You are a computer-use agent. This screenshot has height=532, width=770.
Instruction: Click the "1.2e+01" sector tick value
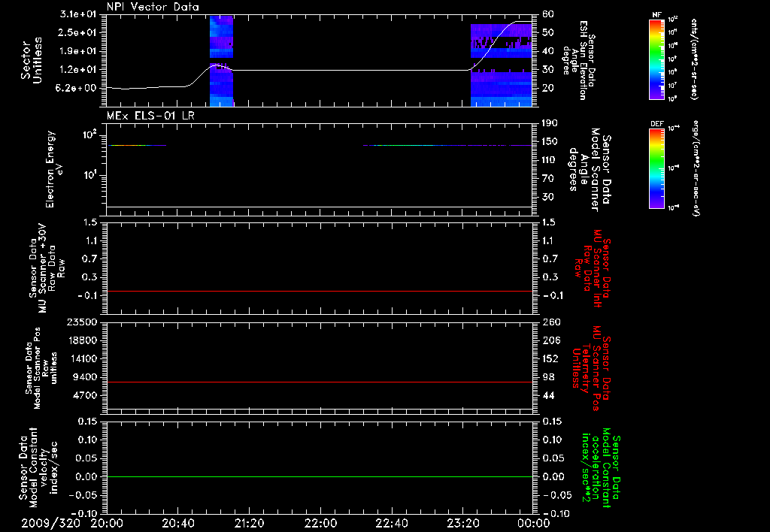coord(78,70)
